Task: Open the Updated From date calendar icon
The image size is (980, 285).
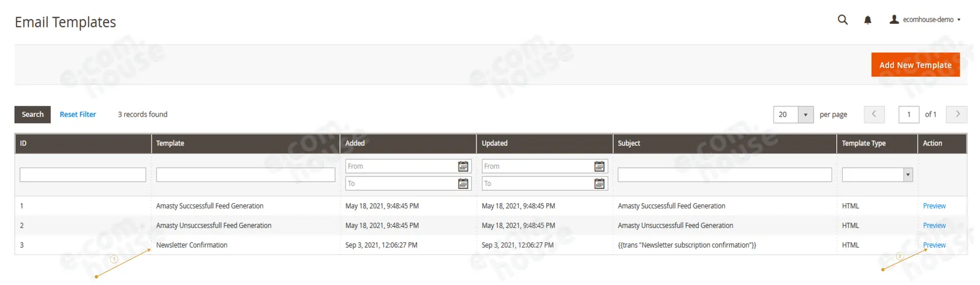Action: pyautogui.click(x=599, y=166)
